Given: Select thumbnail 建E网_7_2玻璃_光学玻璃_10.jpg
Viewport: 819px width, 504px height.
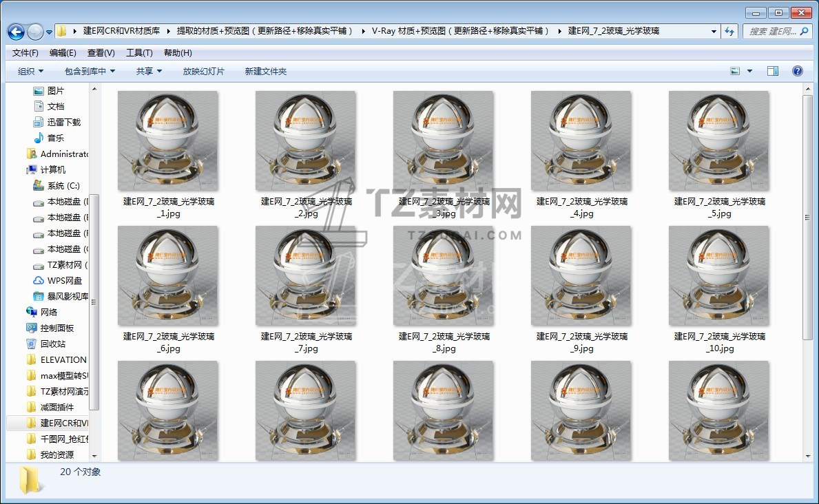Looking at the screenshot, I should pos(719,276).
